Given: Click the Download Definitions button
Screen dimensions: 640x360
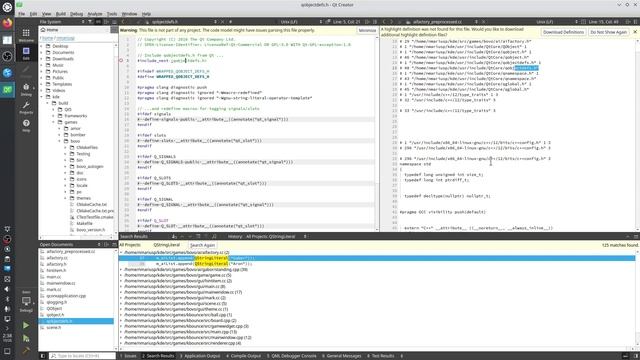Looking at the screenshot, I should click(x=563, y=32).
